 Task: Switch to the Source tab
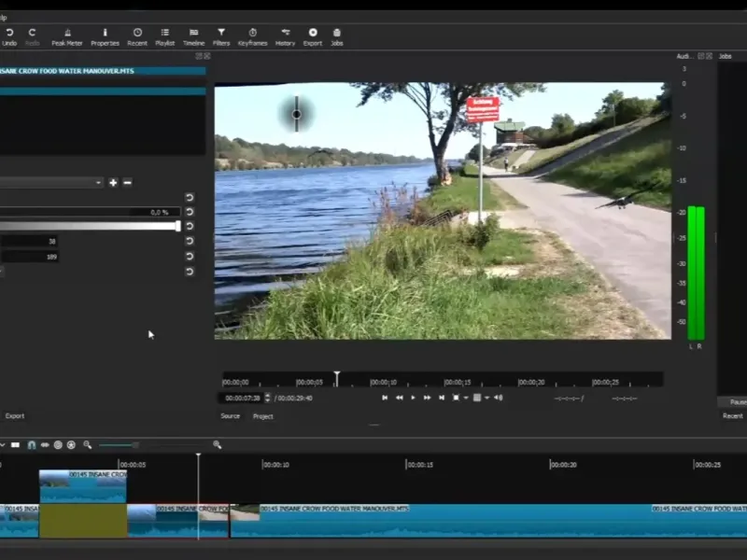point(230,416)
